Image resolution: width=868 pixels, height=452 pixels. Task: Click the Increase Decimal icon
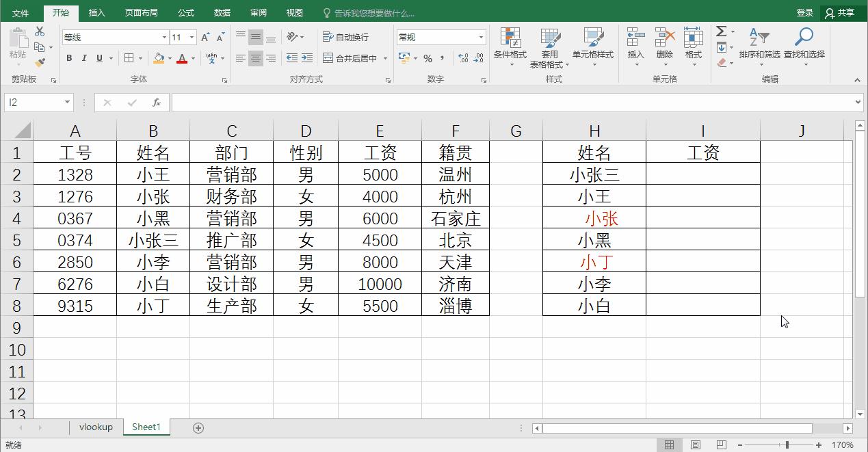click(462, 59)
